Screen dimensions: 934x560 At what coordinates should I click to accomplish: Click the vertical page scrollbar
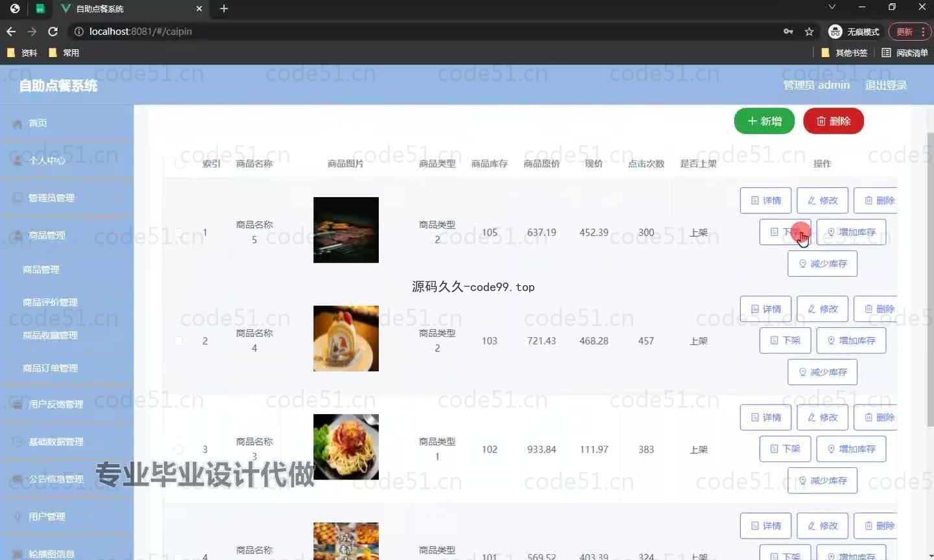click(930, 279)
